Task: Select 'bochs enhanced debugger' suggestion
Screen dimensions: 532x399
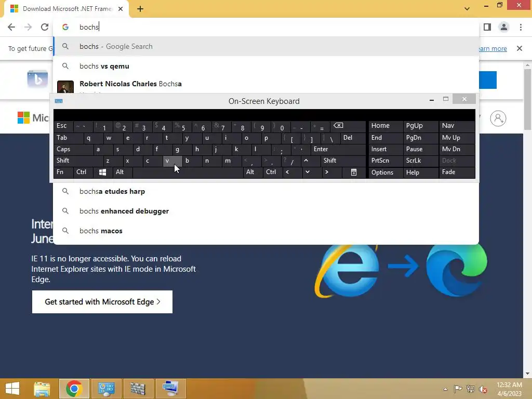Action: click(x=266, y=211)
